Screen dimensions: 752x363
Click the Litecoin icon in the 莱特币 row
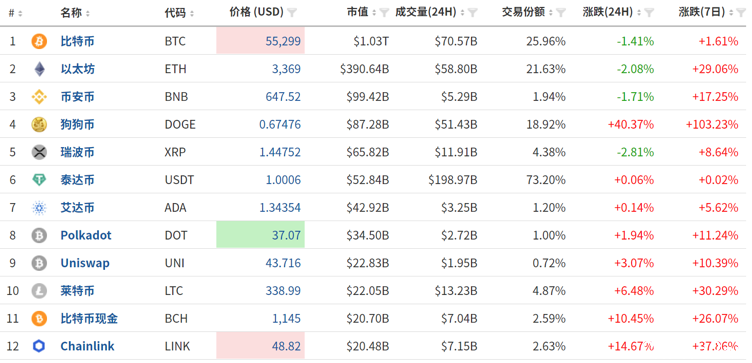tap(39, 291)
